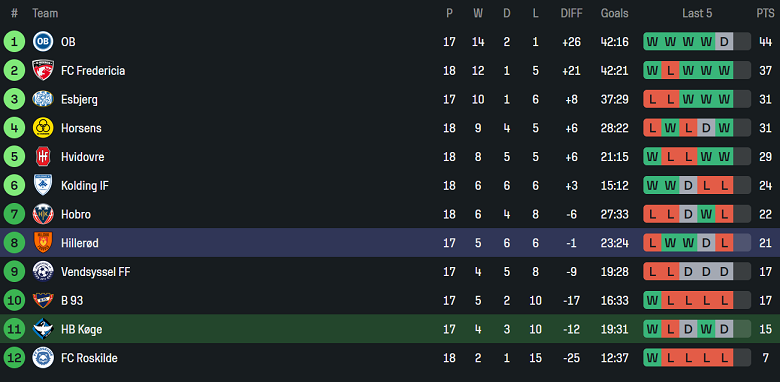Screen dimensions: 780x382
Task: Click the Last 5 column header
Action: pos(696,13)
